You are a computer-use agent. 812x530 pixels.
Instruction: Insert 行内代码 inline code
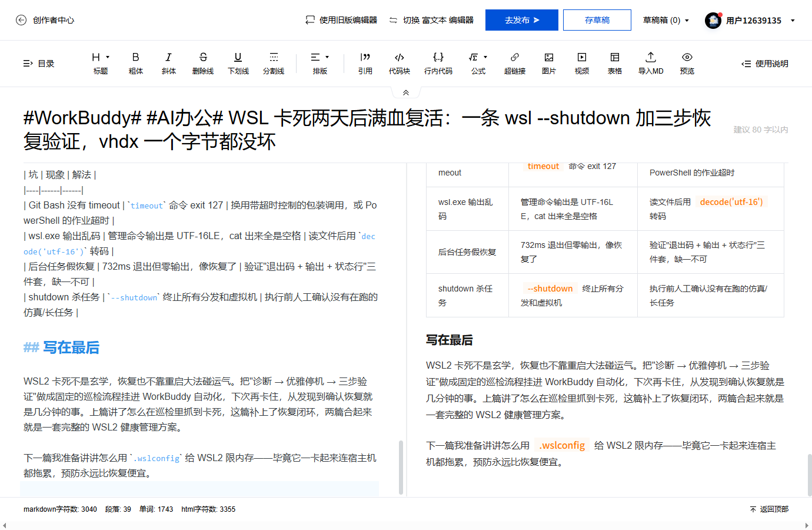438,63
